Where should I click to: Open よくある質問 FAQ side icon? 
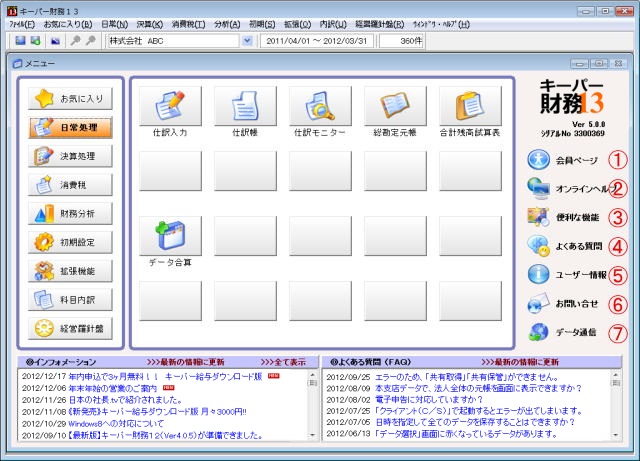pyautogui.click(x=538, y=246)
